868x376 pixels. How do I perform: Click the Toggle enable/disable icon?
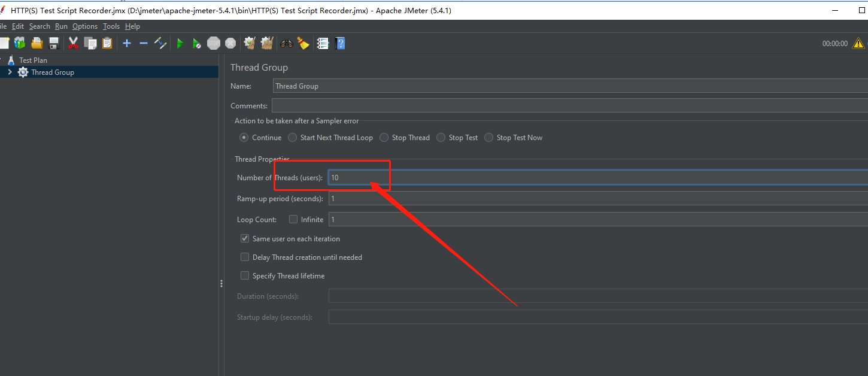click(160, 43)
